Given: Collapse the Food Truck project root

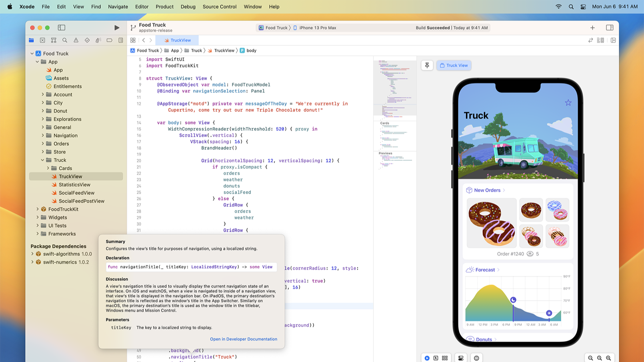Looking at the screenshot, I should coord(32,54).
